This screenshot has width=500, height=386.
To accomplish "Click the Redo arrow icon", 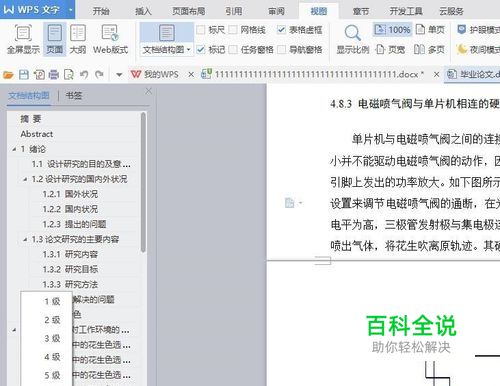I will pos(99,75).
